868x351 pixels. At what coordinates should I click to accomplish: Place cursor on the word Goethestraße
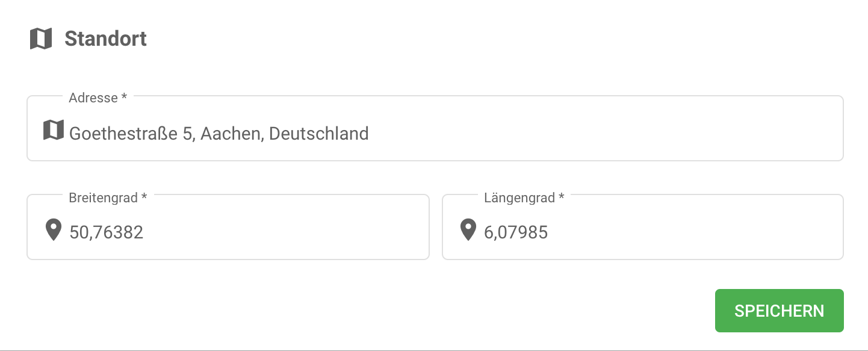point(123,133)
